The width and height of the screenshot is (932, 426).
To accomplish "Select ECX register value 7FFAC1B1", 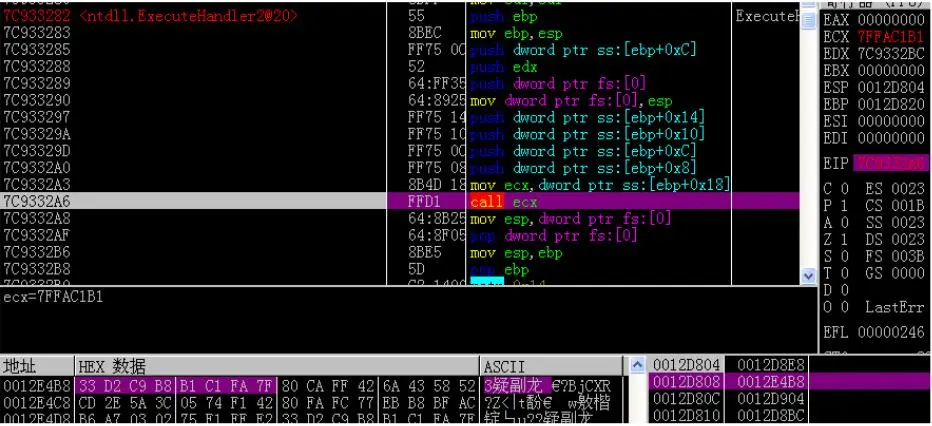I will point(891,37).
